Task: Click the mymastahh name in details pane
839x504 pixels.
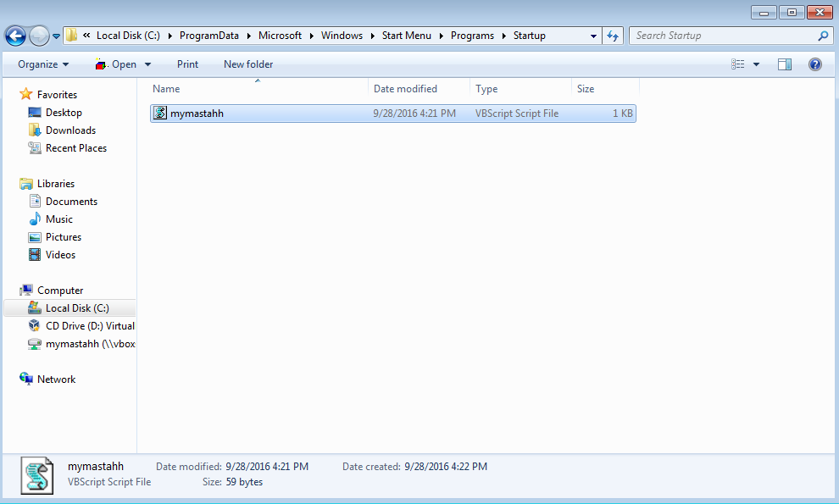Action: [96, 467]
